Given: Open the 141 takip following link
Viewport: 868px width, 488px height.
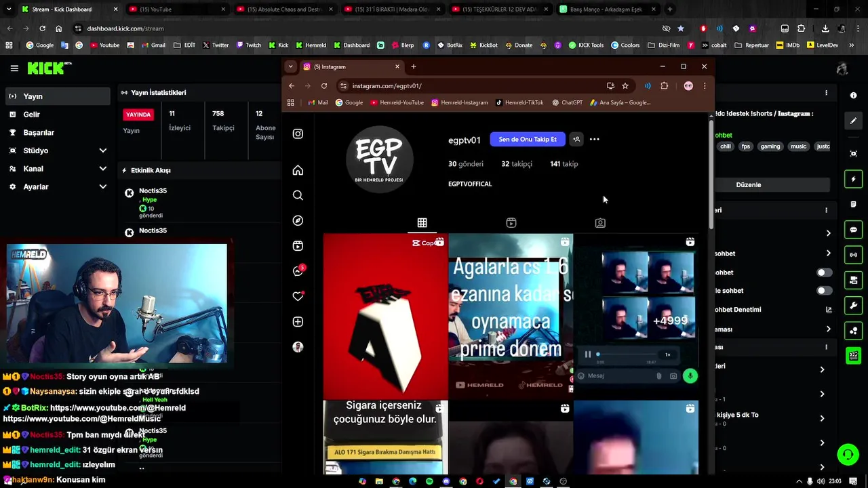Looking at the screenshot, I should [x=564, y=164].
